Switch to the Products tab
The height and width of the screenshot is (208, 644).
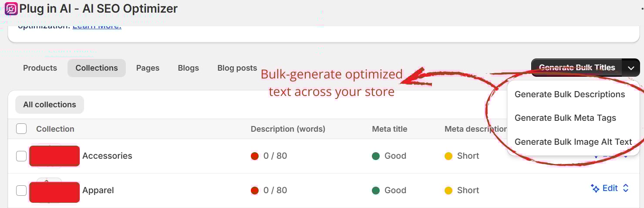(40, 68)
